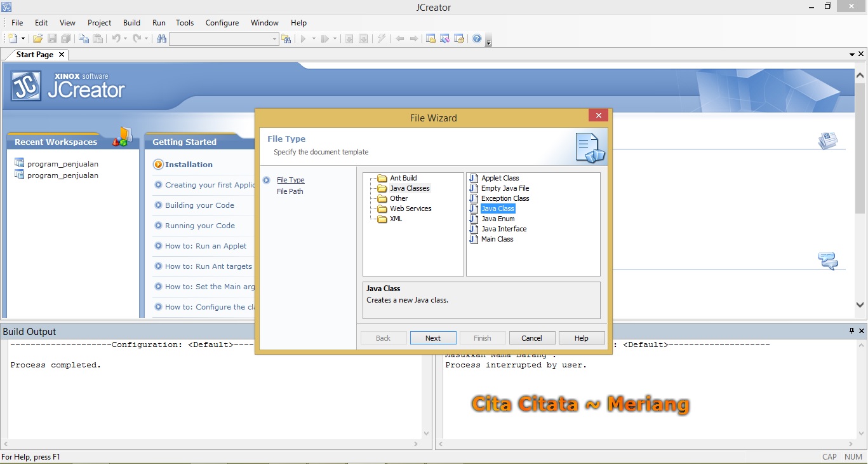Choose the Exception Class template
This screenshot has height=464, width=868.
click(x=505, y=198)
